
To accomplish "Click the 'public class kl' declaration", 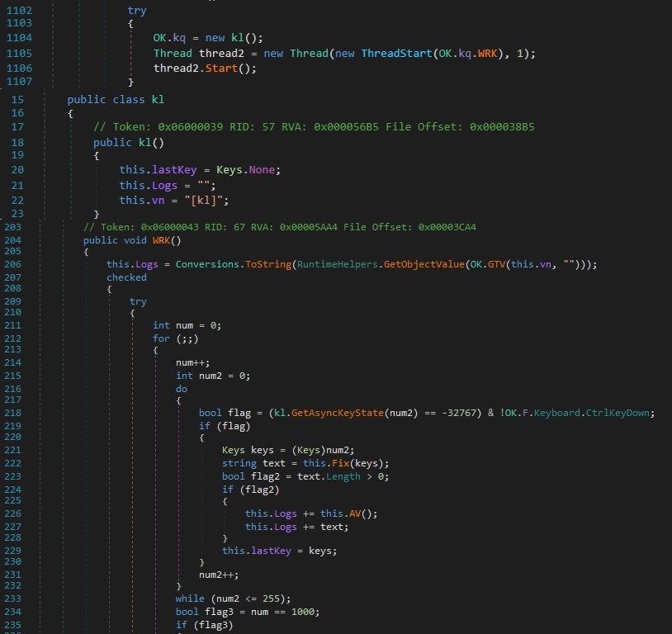I will (x=116, y=99).
